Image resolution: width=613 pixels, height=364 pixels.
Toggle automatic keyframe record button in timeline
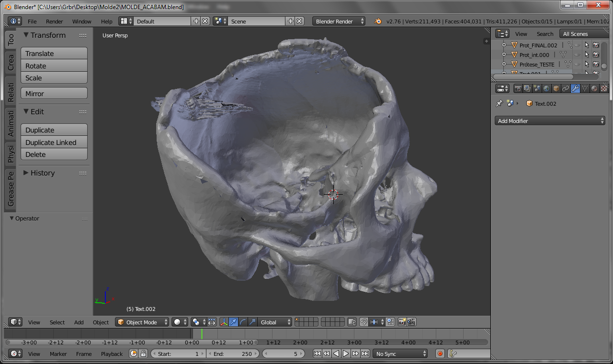point(440,354)
